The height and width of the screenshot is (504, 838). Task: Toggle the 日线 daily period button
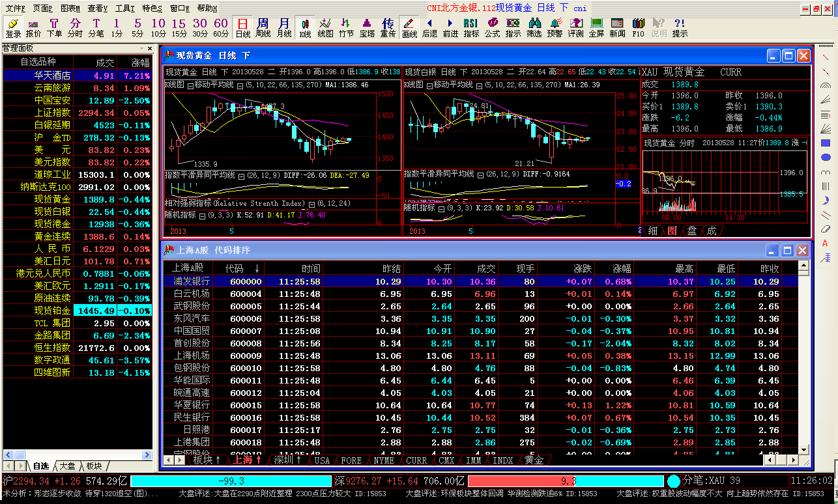click(x=242, y=27)
